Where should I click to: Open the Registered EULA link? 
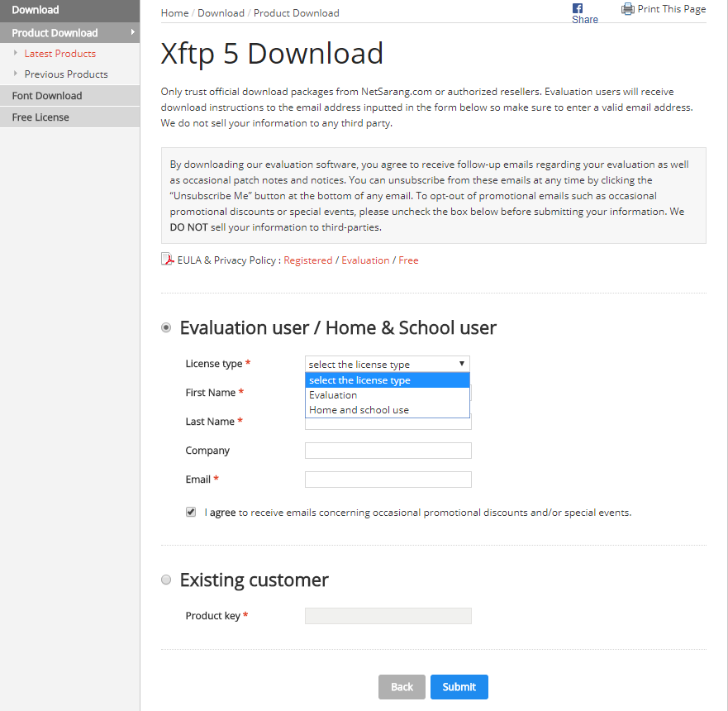pyautogui.click(x=308, y=260)
